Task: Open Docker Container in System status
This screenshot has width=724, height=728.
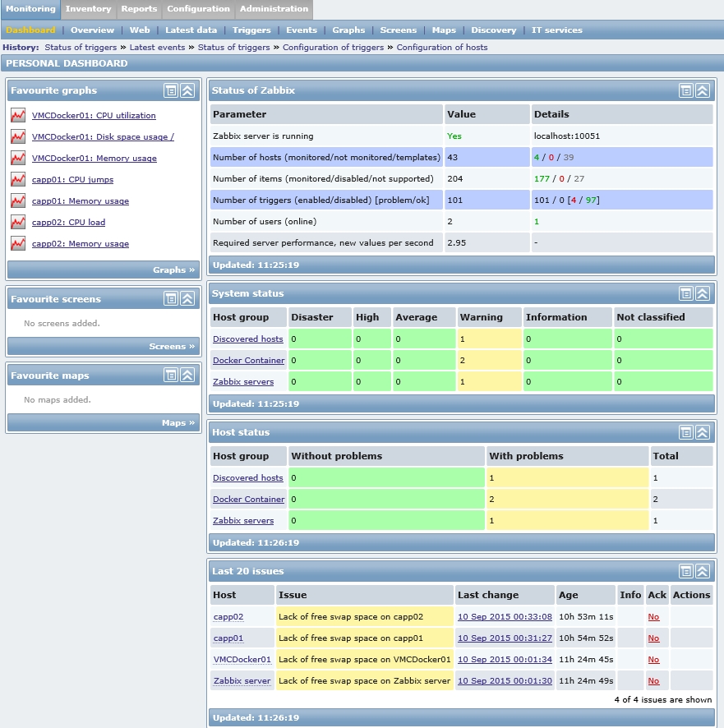Action: pyautogui.click(x=248, y=360)
